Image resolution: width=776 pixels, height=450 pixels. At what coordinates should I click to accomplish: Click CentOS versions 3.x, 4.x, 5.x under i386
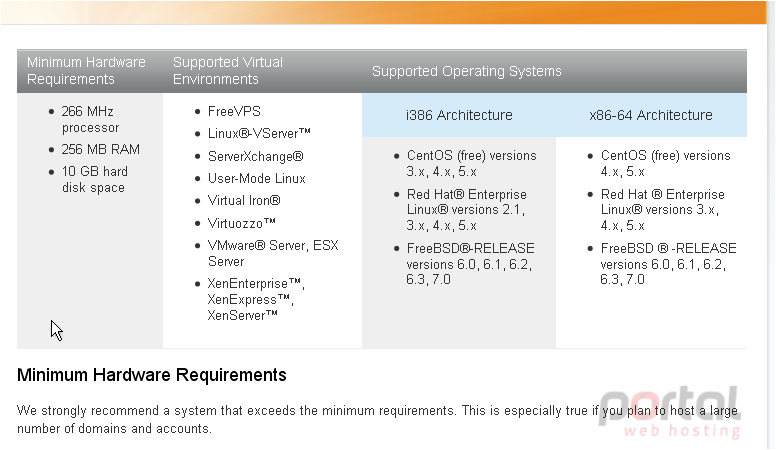472,163
